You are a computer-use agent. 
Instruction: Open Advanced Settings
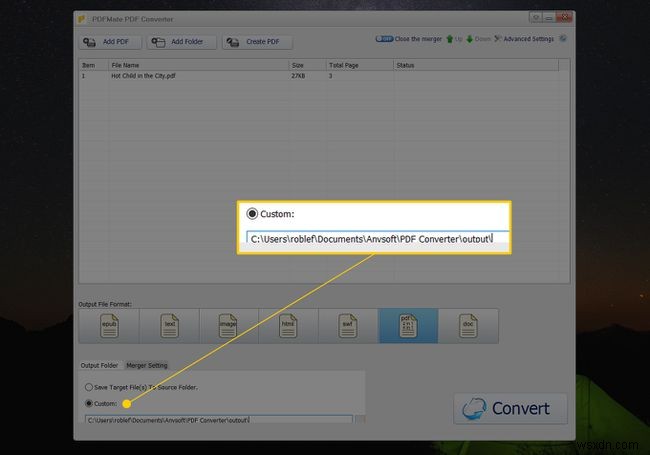(x=524, y=39)
